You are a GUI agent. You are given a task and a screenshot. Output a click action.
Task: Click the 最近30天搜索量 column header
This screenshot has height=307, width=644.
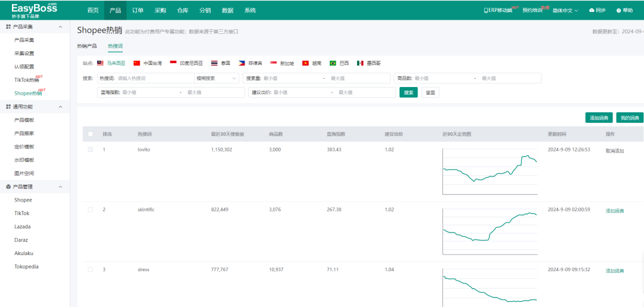click(x=228, y=134)
